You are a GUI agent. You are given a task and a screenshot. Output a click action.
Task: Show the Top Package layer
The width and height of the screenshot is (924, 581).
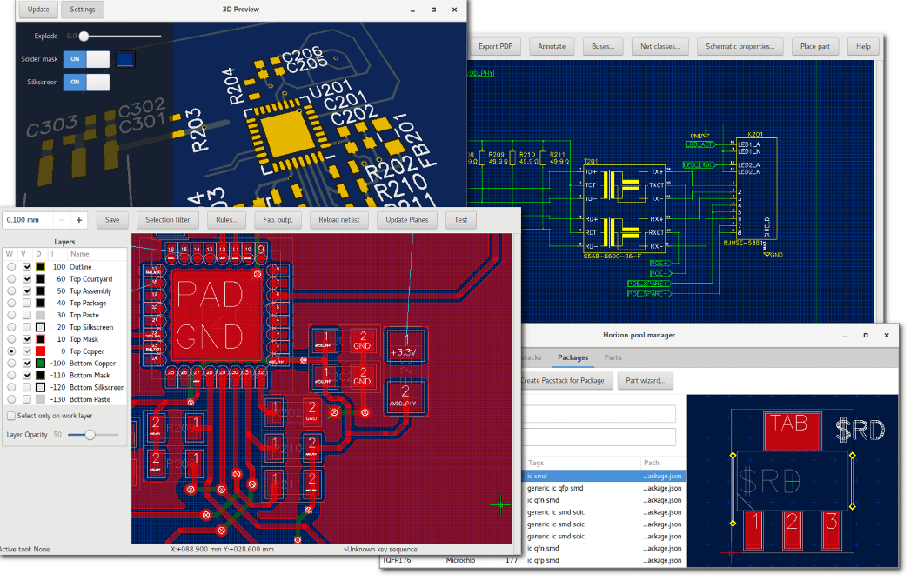[x=27, y=303]
